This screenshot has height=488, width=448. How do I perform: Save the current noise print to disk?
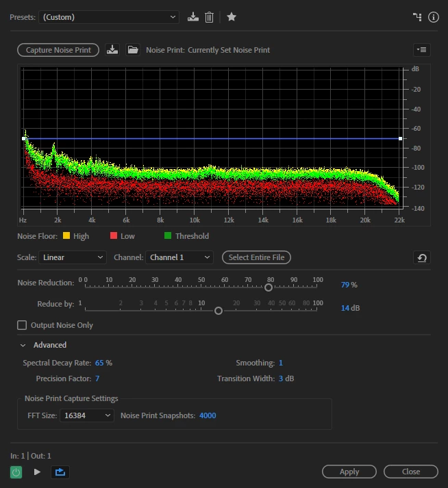pos(112,50)
